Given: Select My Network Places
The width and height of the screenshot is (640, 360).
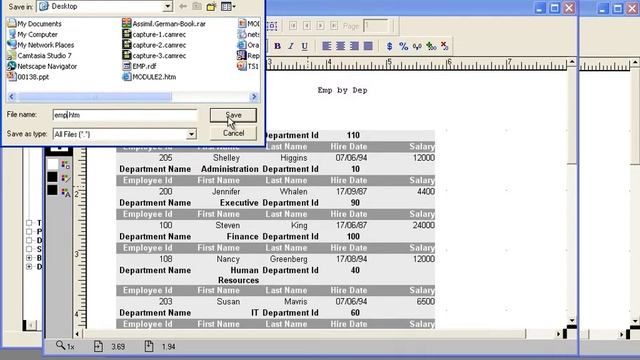Looking at the screenshot, I should tap(41, 45).
